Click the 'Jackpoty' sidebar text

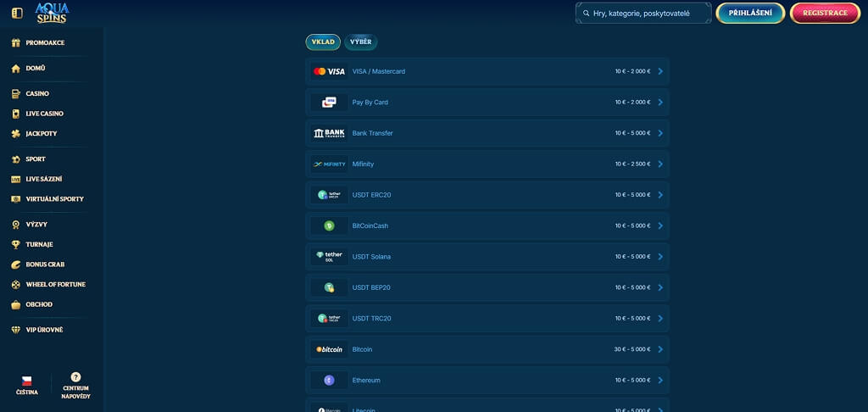coord(42,133)
